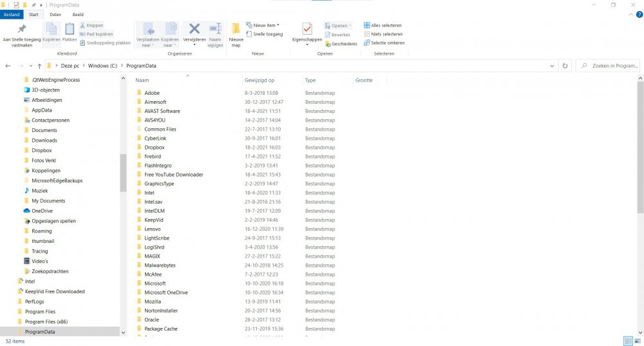Expand the address bar history dropdown
The height and width of the screenshot is (346, 644).
tap(553, 66)
